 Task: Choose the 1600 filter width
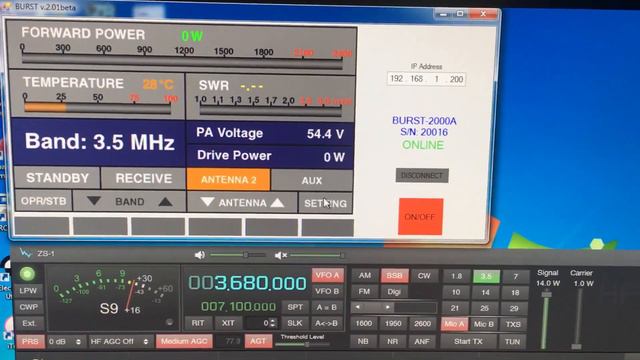tap(363, 323)
